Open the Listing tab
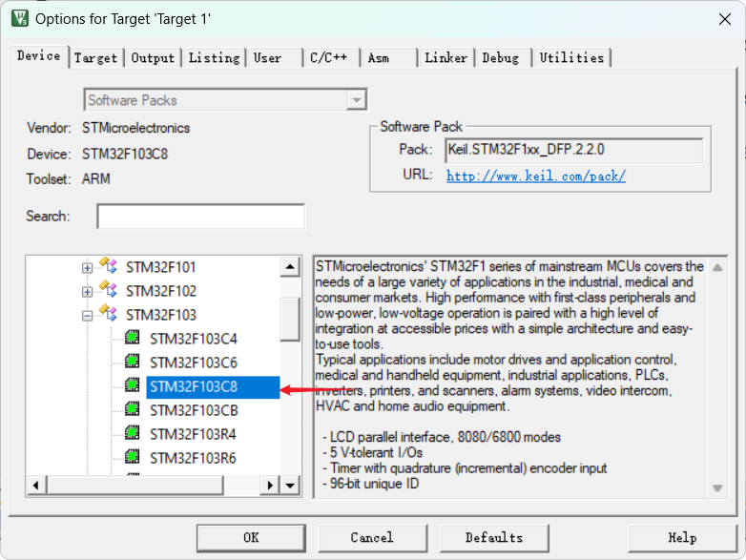This screenshot has height=560, width=746. pos(214,58)
